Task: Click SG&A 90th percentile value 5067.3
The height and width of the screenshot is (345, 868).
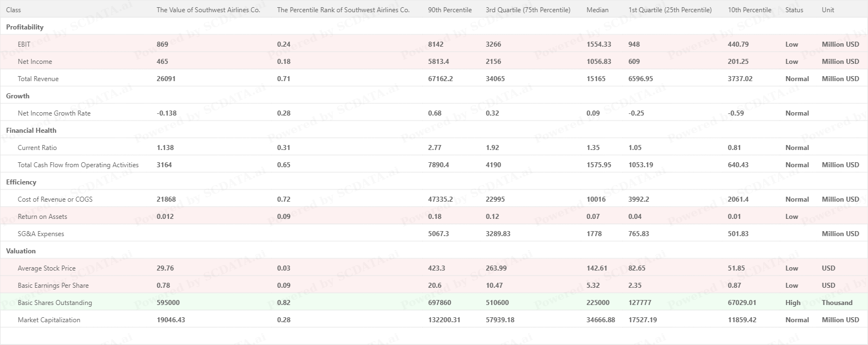Action: click(x=439, y=234)
